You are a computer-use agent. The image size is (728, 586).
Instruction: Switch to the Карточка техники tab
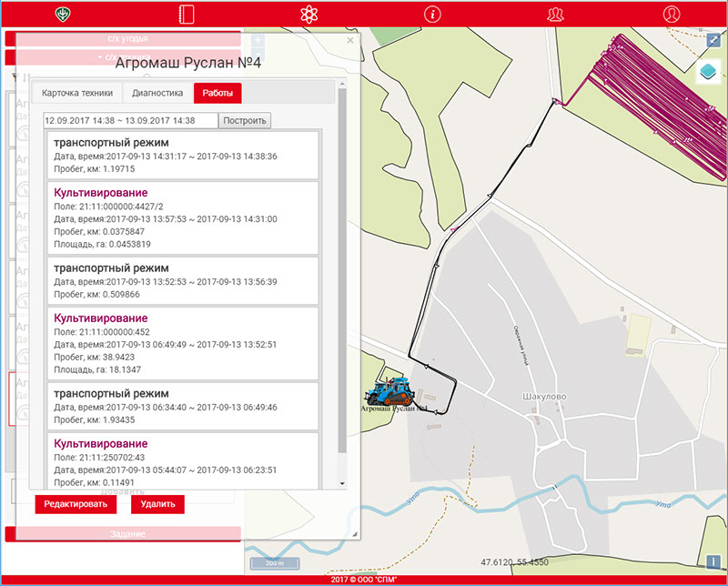[77, 93]
